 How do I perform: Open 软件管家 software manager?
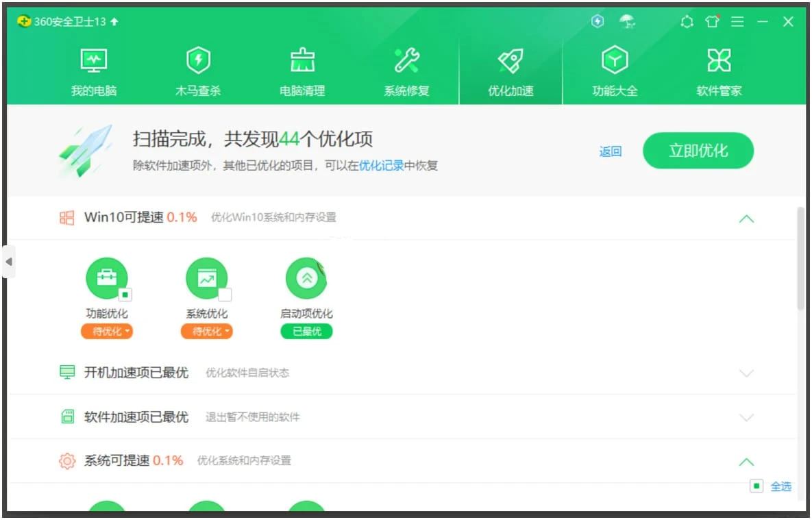pyautogui.click(x=719, y=72)
